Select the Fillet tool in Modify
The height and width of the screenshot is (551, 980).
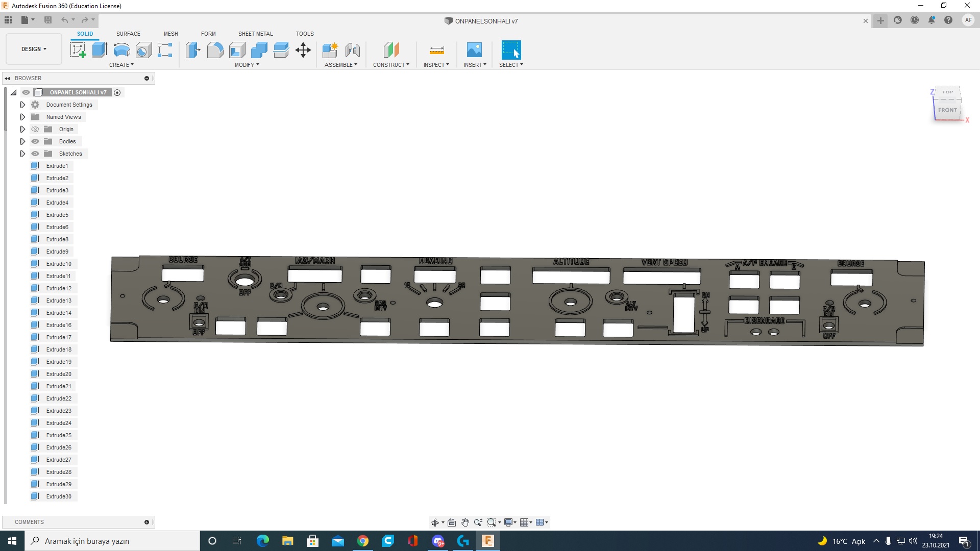[215, 49]
